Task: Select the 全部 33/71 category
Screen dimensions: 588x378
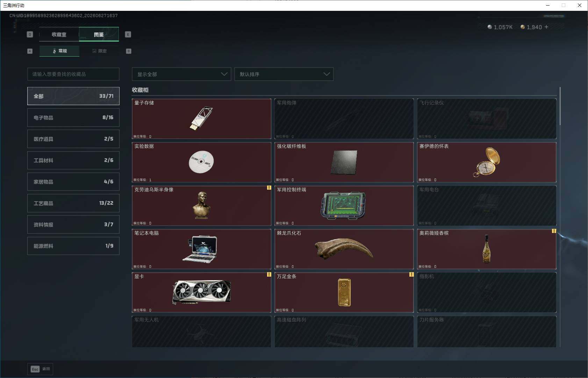Action: coord(73,96)
